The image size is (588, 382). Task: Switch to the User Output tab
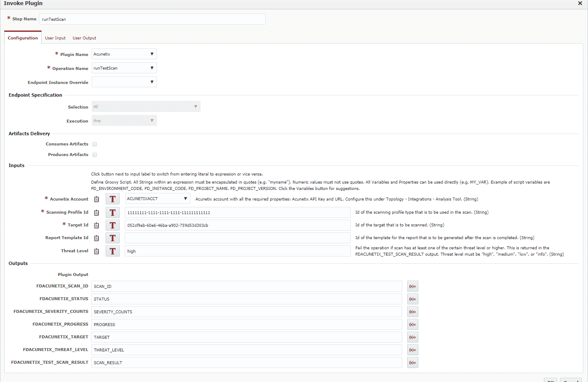click(x=84, y=38)
